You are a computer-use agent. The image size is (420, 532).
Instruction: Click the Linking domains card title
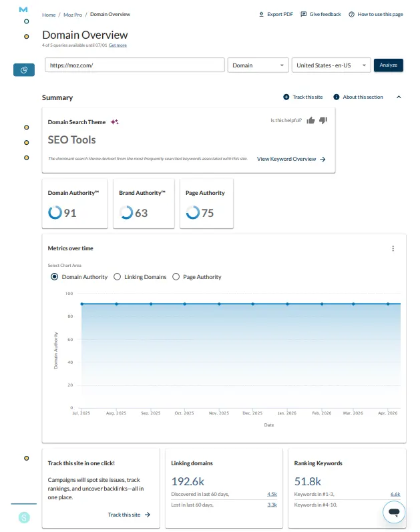click(192, 463)
